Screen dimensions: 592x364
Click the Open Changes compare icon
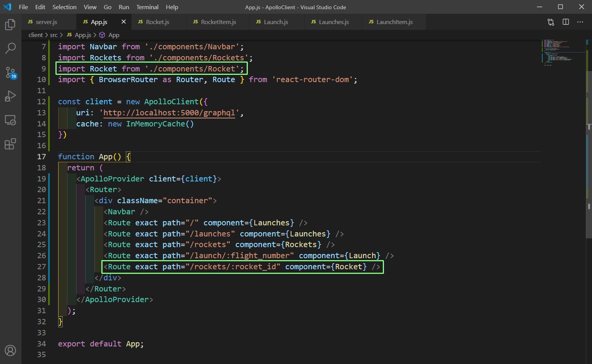click(551, 22)
